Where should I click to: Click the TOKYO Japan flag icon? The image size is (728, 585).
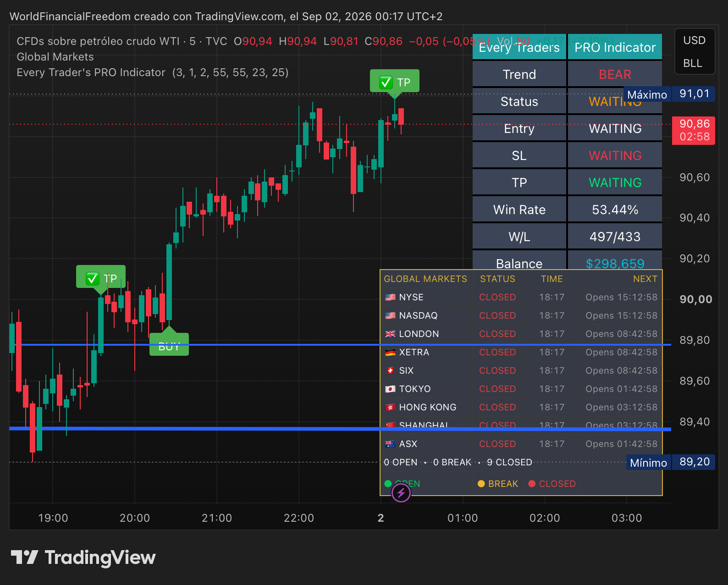click(x=390, y=389)
